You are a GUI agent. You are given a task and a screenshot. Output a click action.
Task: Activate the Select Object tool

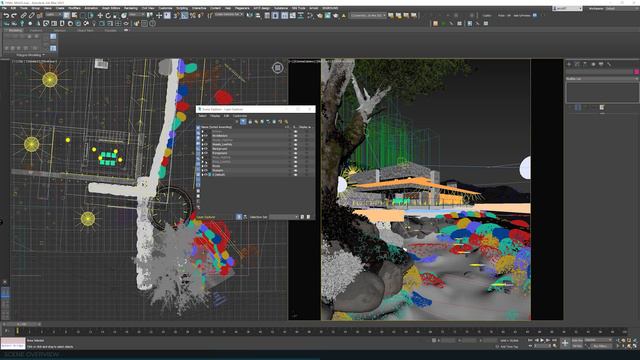click(67, 16)
